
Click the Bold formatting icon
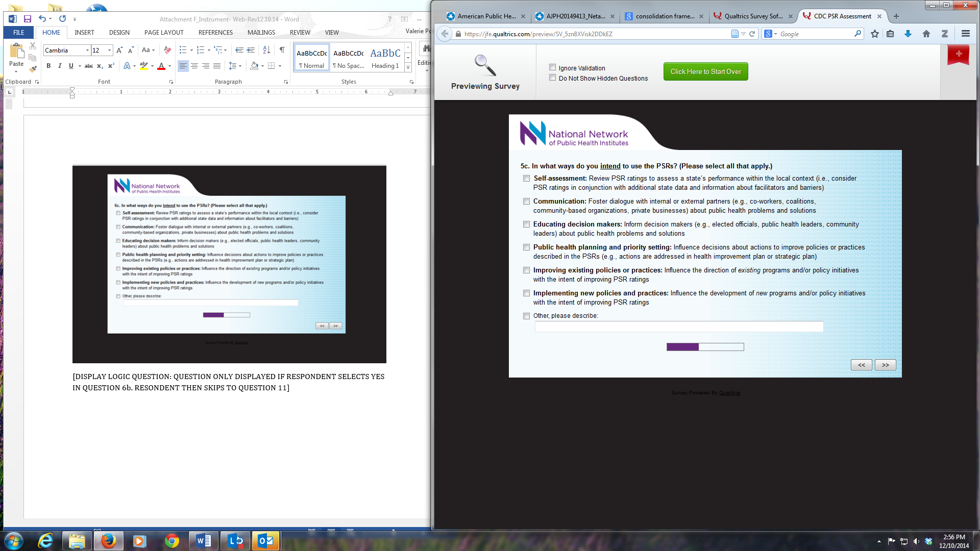[48, 66]
